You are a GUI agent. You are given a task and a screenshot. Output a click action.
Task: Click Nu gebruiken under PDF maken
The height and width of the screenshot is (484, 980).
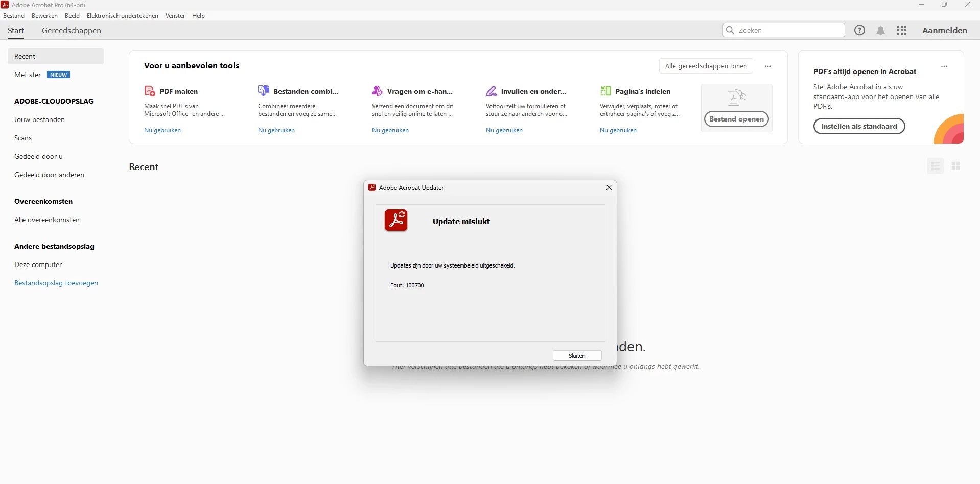pyautogui.click(x=162, y=130)
